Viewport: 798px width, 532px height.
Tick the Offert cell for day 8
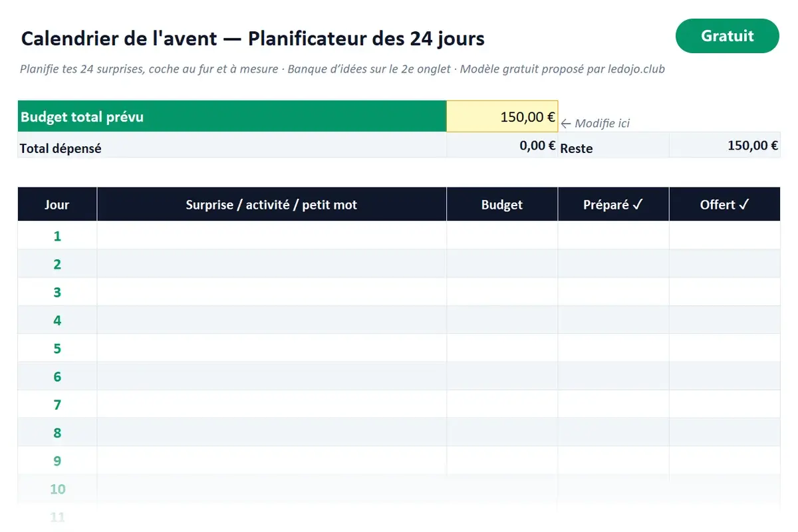725,432
